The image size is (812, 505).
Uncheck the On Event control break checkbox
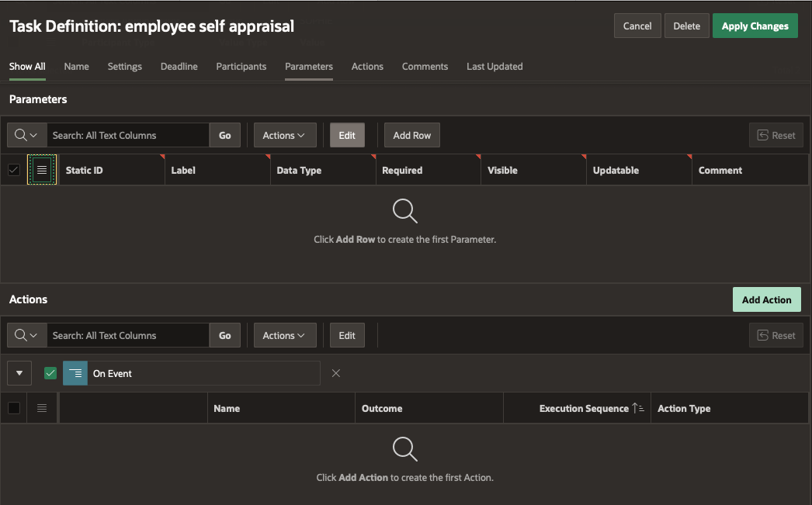[x=50, y=373]
